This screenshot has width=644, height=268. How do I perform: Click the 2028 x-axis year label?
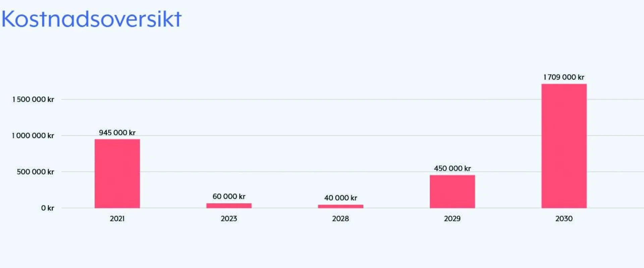tap(340, 219)
